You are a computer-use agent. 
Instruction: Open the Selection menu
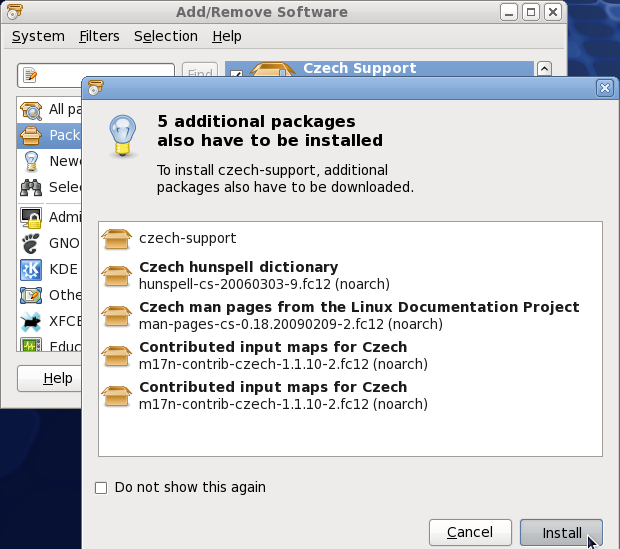tap(165, 36)
